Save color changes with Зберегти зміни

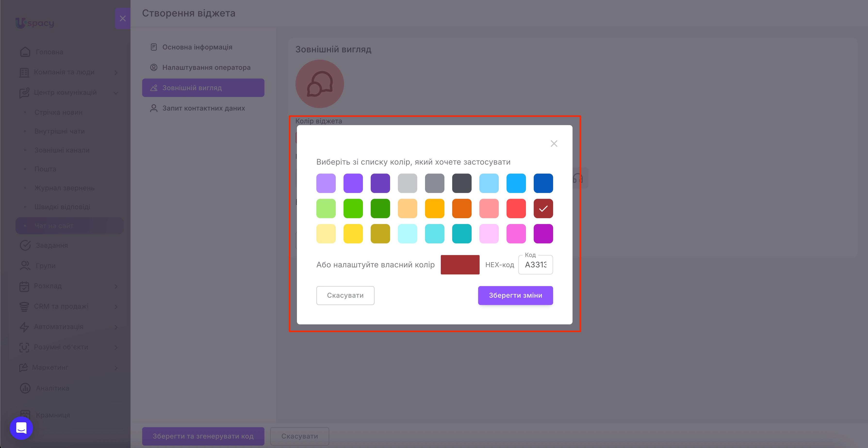515,296
